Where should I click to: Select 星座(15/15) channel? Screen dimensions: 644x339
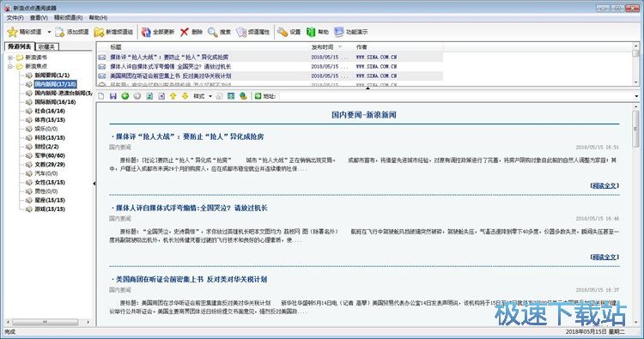coord(50,200)
